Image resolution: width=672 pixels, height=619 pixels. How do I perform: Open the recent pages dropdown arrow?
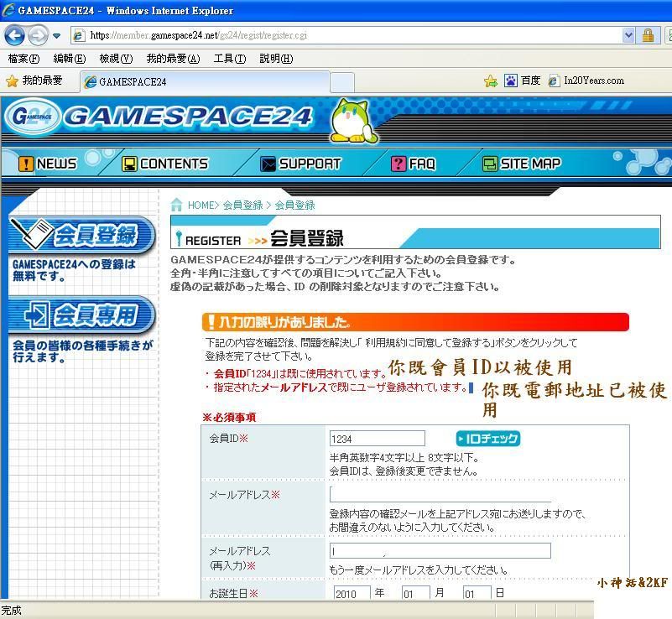tap(57, 36)
